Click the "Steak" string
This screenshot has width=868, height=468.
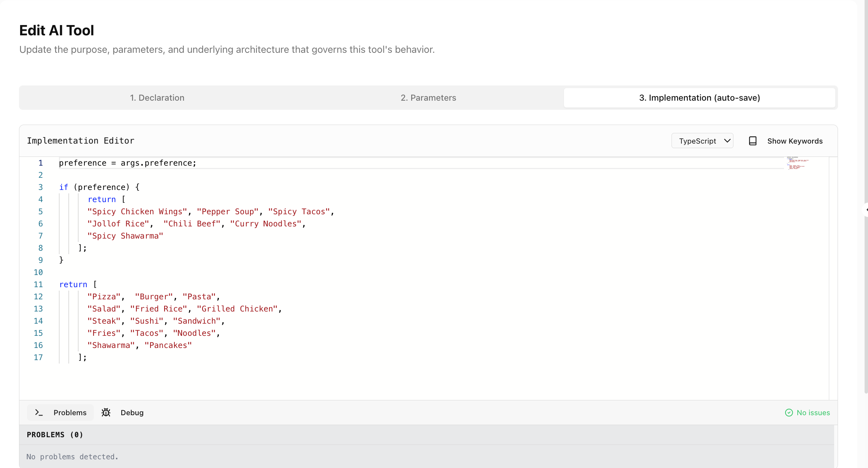click(x=104, y=321)
